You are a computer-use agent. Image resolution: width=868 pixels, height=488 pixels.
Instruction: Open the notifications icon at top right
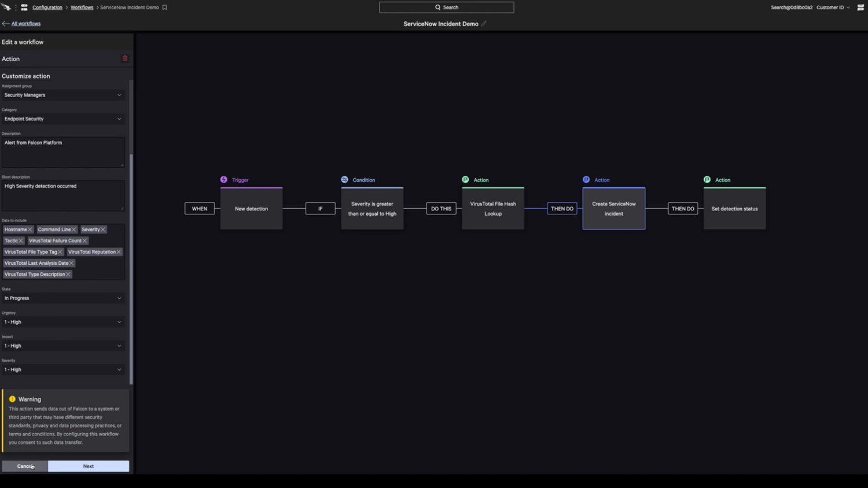[x=860, y=8]
